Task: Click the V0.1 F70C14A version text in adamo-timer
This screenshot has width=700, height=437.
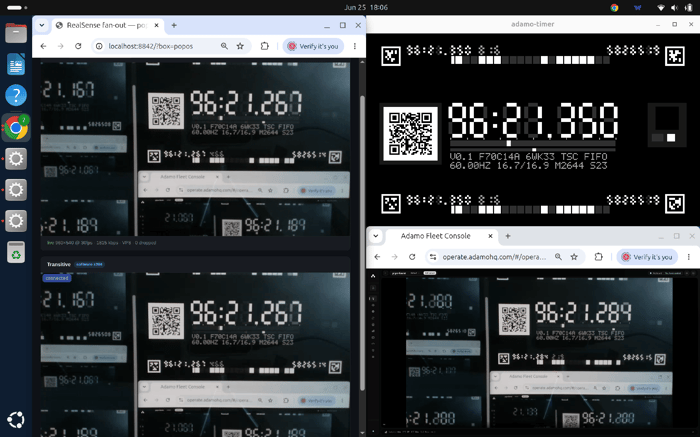Action: tap(528, 157)
